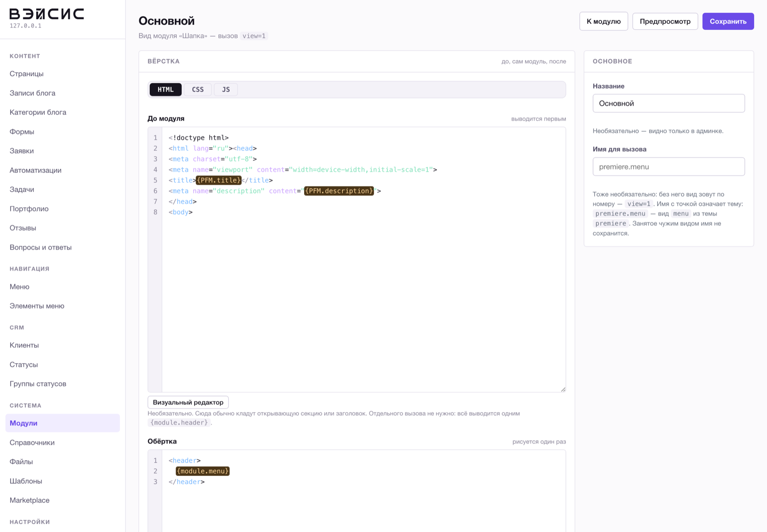Click the {module.menu} placeholder in Обёртка
Image resolution: width=767 pixels, height=532 pixels.
[x=203, y=471]
